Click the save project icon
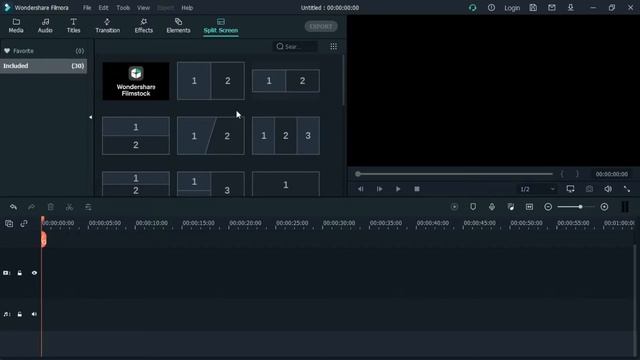 [x=533, y=8]
